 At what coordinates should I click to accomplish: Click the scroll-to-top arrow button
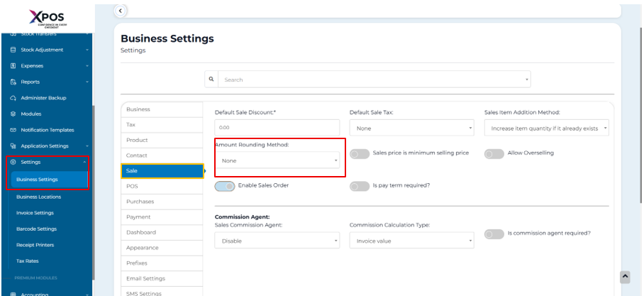tap(626, 275)
